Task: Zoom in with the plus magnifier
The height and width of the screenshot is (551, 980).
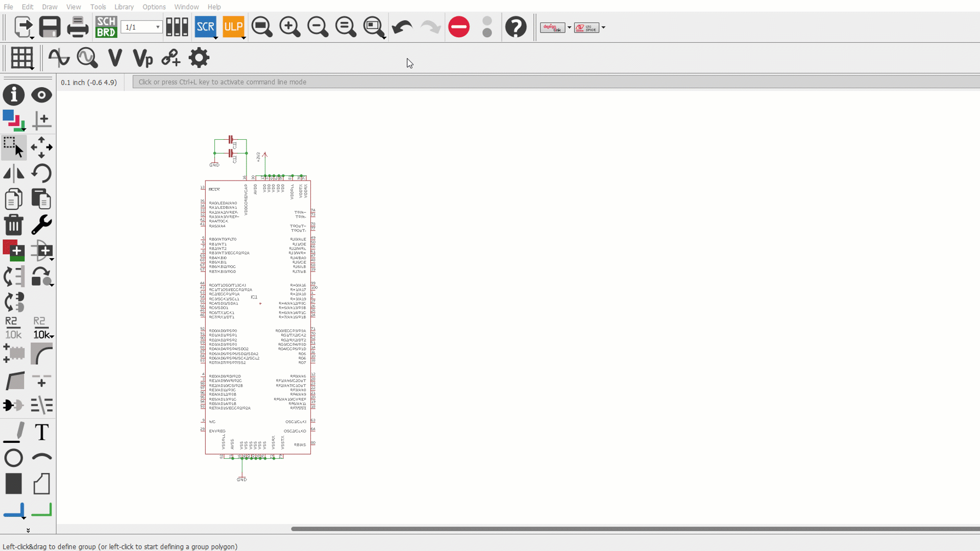Action: (x=290, y=27)
